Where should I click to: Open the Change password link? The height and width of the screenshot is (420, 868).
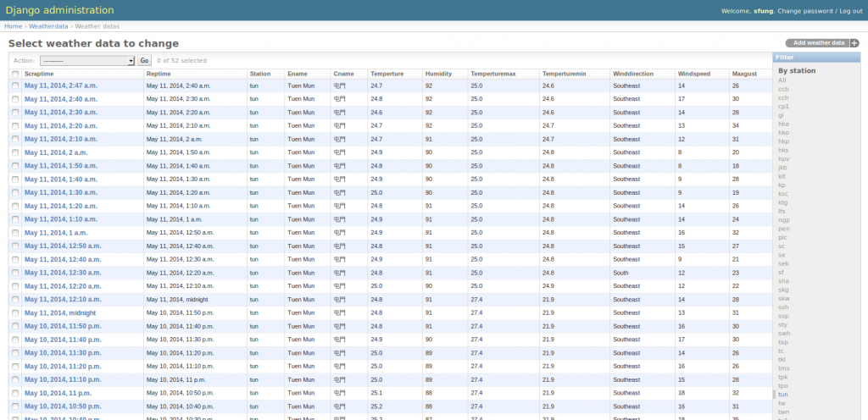pyautogui.click(x=804, y=11)
